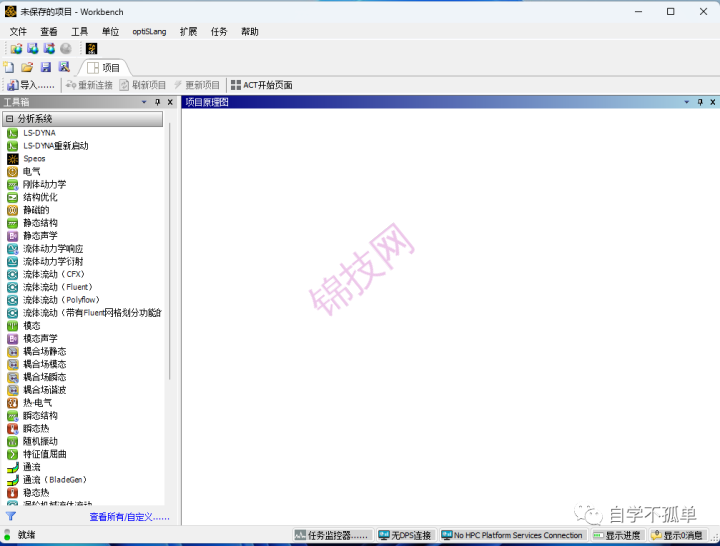The width and height of the screenshot is (720, 546).
Task: Select the 模态 analysis icon
Action: [x=12, y=326]
